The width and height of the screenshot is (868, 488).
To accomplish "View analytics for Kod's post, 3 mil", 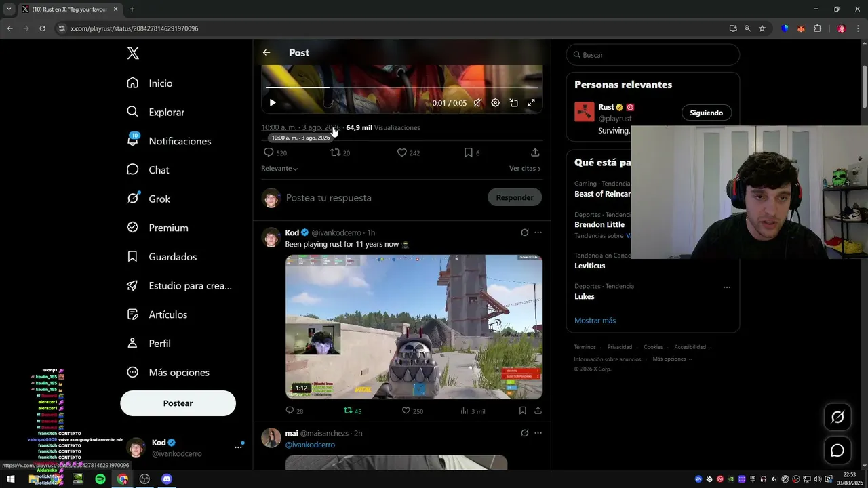I will point(473,411).
